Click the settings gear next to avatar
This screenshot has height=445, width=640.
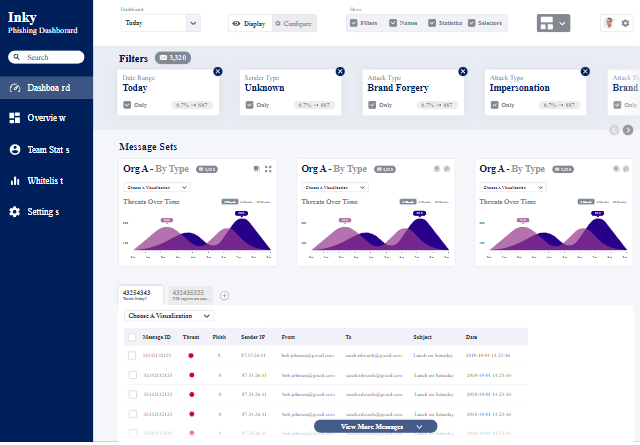point(625,23)
